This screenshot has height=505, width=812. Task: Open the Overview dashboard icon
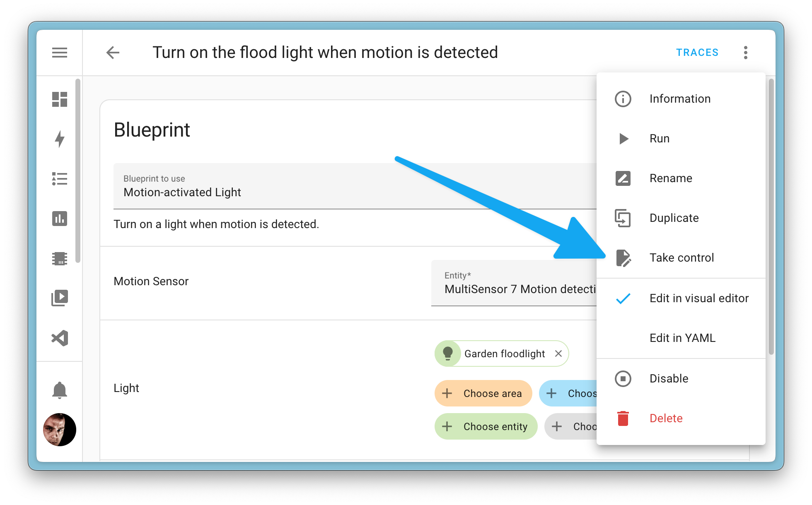click(x=59, y=99)
